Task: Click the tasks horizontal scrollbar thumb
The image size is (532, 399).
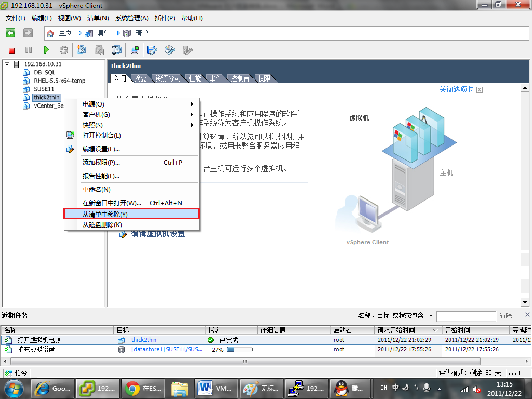Action: (245, 361)
